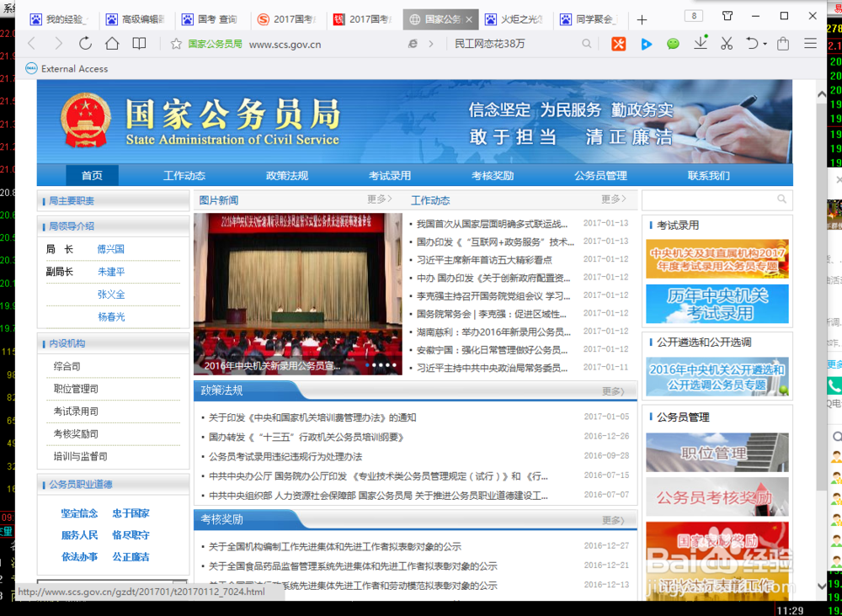Image resolution: width=842 pixels, height=616 pixels.
Task: Click the tab count badge showing 8
Action: tap(694, 16)
